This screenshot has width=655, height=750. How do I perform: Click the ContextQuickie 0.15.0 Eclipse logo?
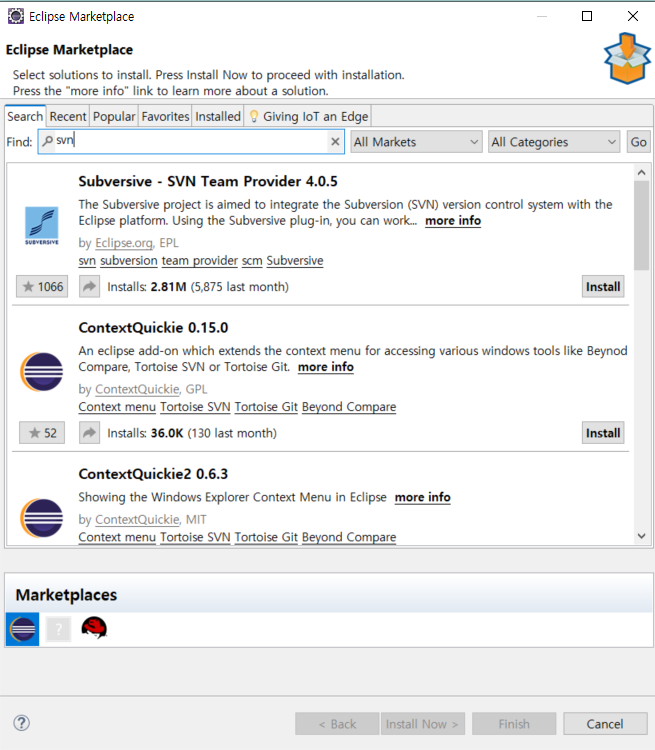click(42, 372)
